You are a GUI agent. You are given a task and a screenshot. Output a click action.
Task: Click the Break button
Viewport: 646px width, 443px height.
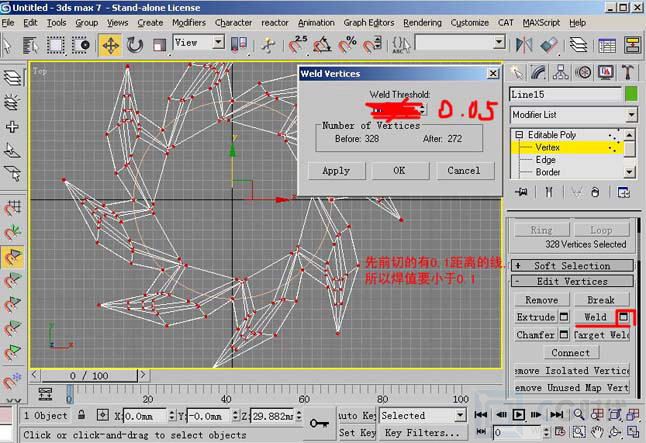601,300
